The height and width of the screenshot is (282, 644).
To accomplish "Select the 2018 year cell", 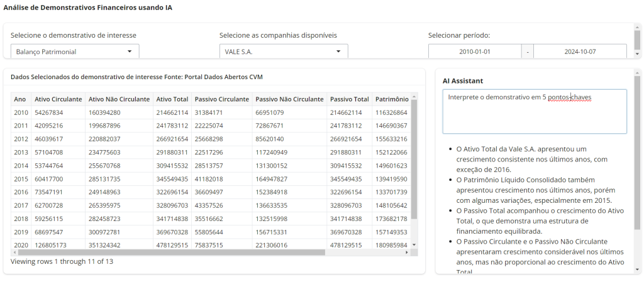I will (19, 219).
